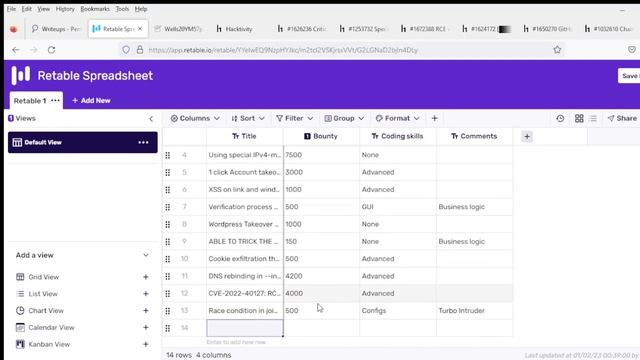Image resolution: width=640 pixels, height=360 pixels.
Task: Grab the row 13 drag handle
Action: pos(168,311)
